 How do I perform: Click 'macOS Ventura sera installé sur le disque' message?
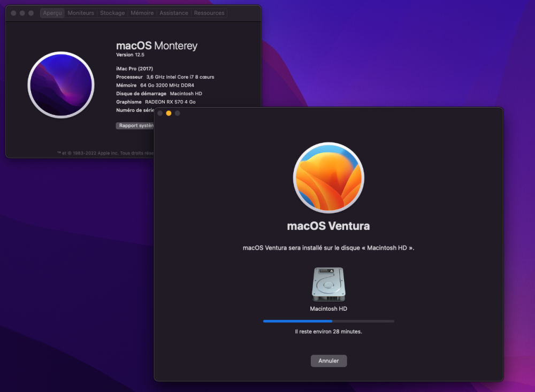click(328, 248)
